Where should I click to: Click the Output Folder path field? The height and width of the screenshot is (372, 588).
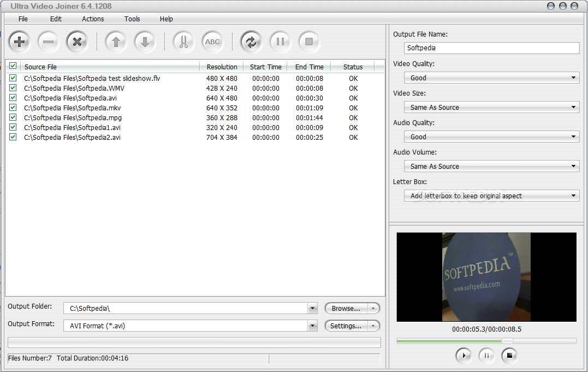[186, 308]
